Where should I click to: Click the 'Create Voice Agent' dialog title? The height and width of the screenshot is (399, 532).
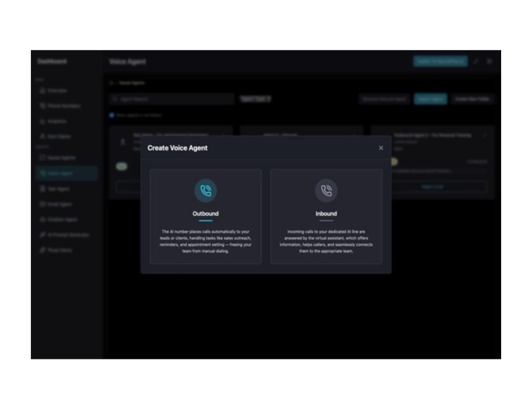coord(178,148)
